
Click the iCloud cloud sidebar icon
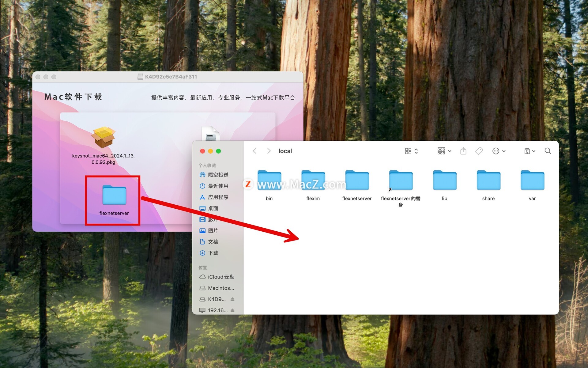tap(202, 277)
